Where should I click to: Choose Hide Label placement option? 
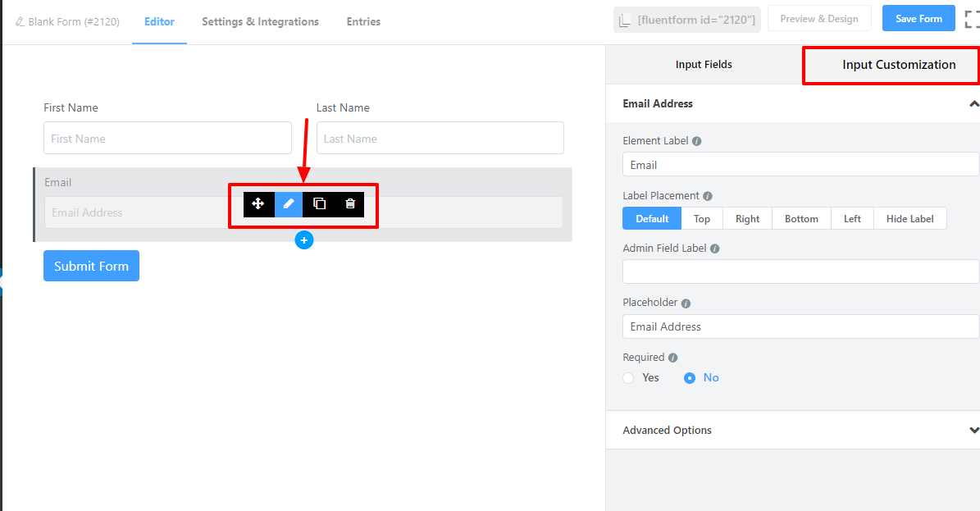[910, 219]
